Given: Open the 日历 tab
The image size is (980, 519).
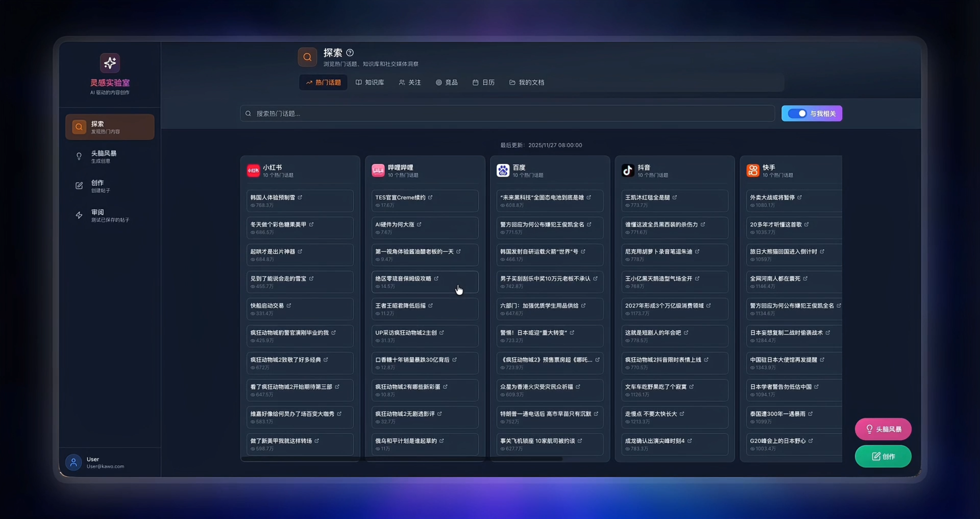Looking at the screenshot, I should (484, 82).
